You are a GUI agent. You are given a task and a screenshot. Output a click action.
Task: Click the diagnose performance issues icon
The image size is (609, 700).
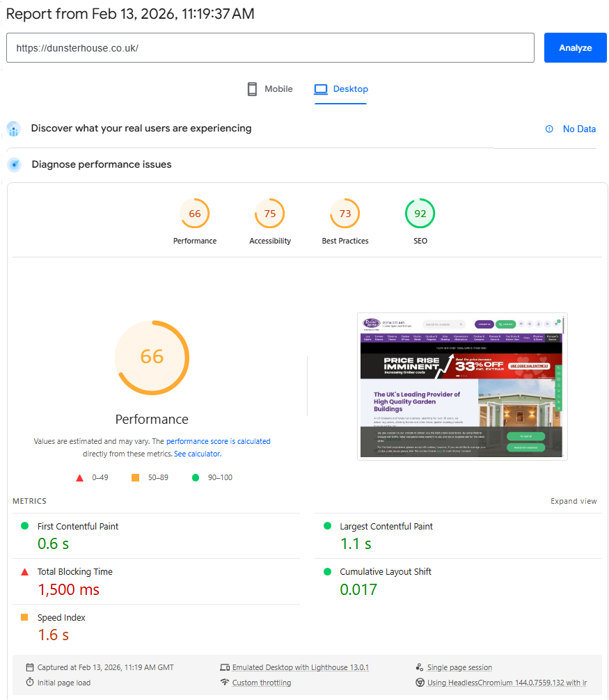(x=15, y=164)
